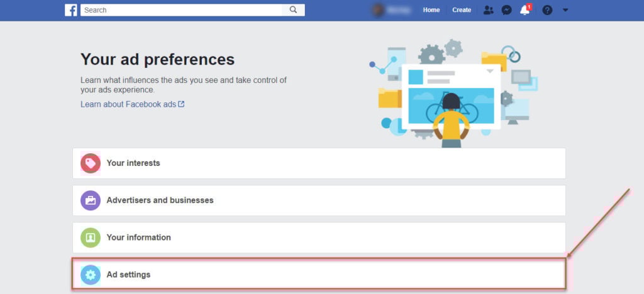Click the blue gear Ad settings icon

91,275
